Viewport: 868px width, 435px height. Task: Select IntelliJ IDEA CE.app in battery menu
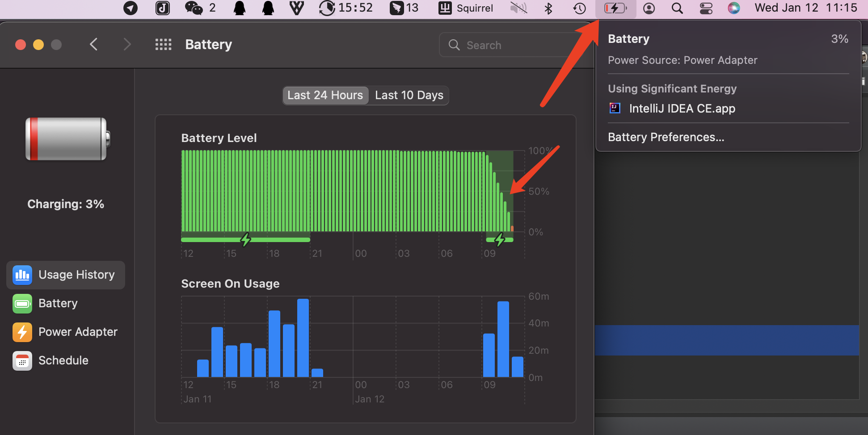tap(729, 109)
